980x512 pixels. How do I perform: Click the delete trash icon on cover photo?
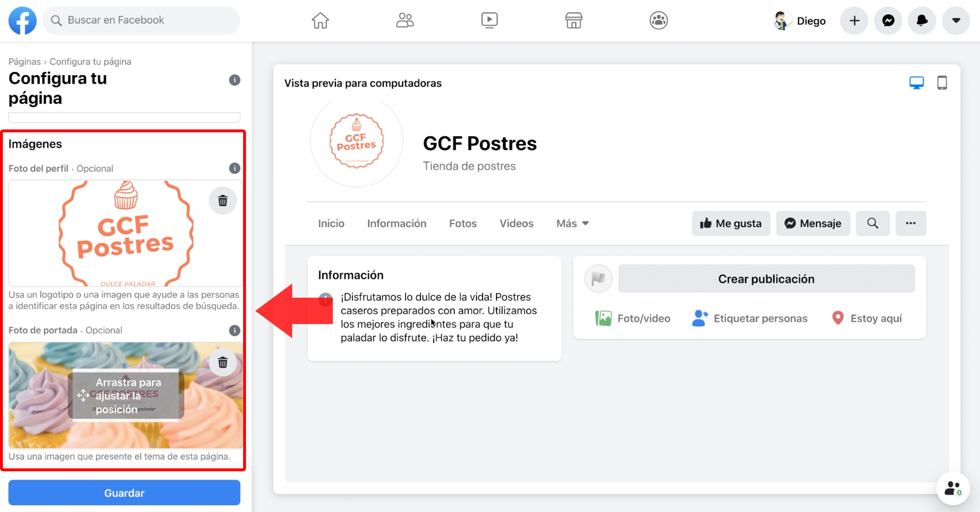click(223, 362)
